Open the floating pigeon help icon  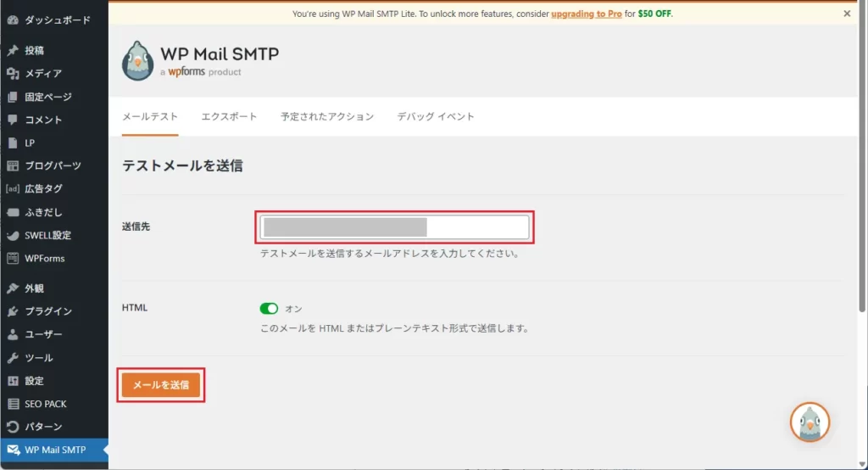point(810,422)
